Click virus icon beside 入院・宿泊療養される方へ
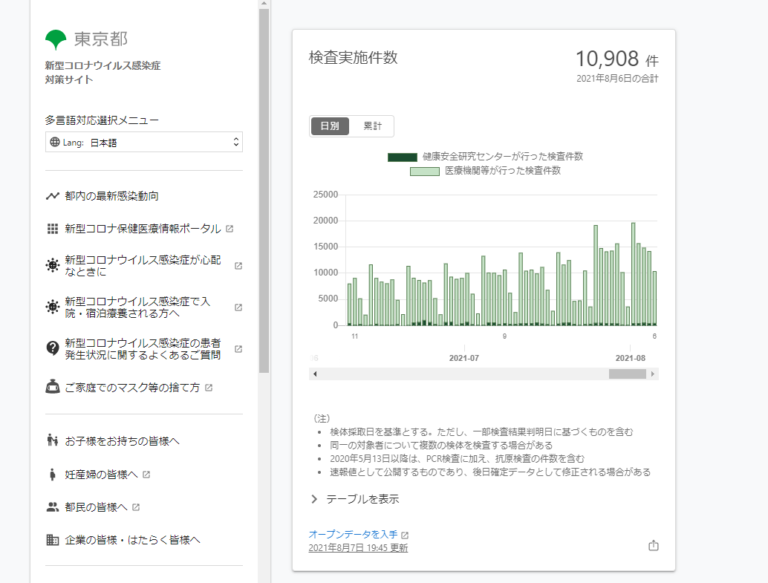 click(52, 307)
